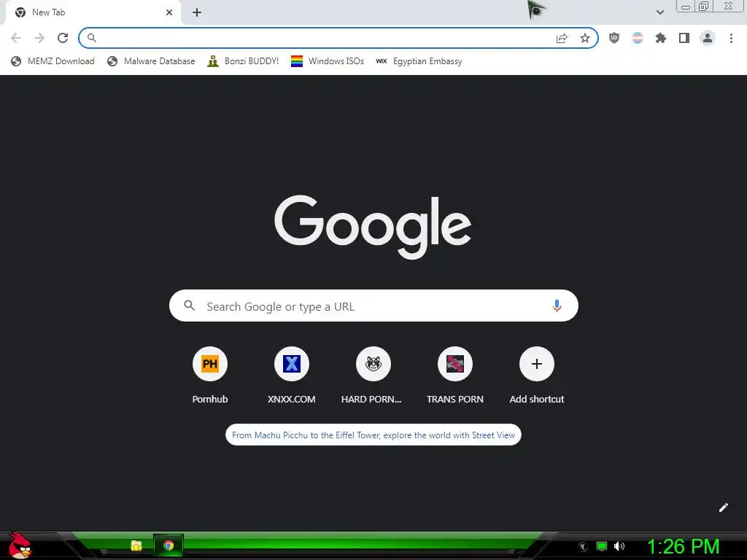Close the New Tab tab
The height and width of the screenshot is (560, 747).
click(x=169, y=12)
